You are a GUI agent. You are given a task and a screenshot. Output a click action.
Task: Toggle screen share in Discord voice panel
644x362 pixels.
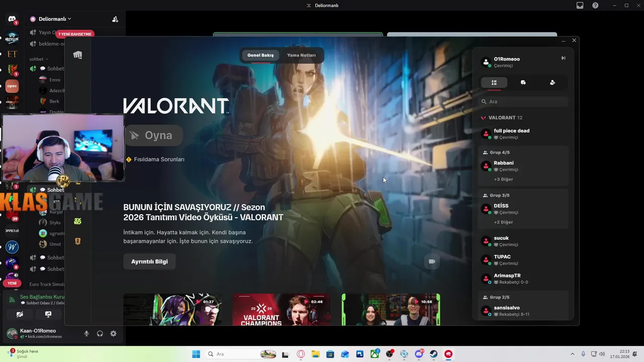click(x=48, y=314)
